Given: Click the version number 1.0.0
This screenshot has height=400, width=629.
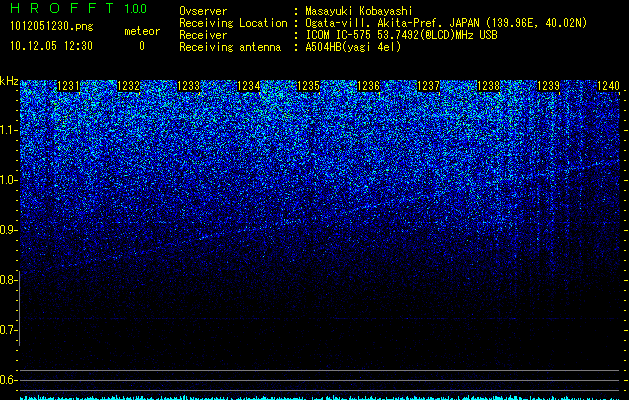Looking at the screenshot, I should coord(135,9).
